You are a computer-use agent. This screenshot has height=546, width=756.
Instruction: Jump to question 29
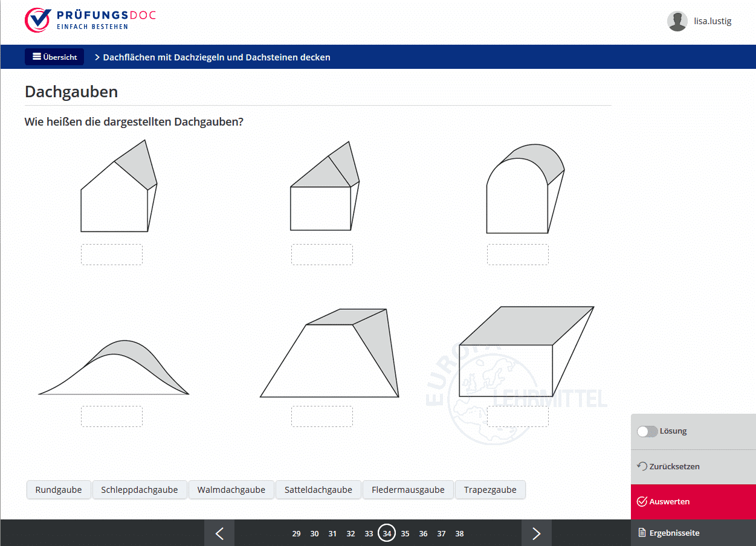(x=296, y=533)
